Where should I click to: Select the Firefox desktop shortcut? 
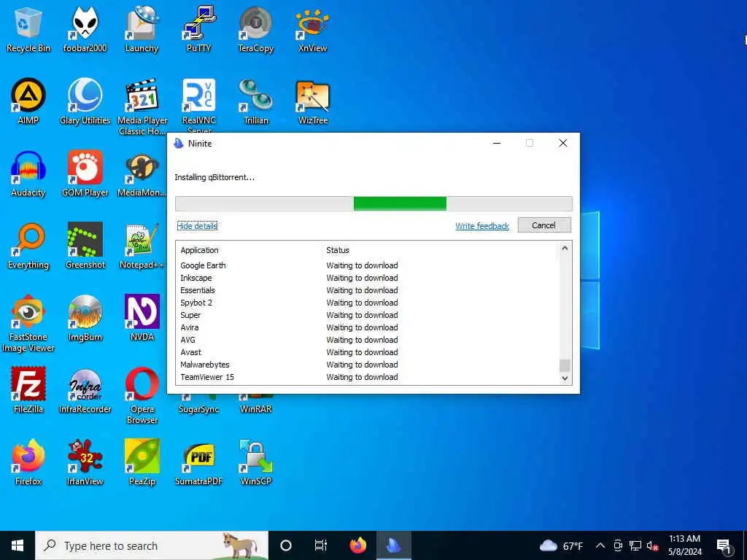[28, 463]
